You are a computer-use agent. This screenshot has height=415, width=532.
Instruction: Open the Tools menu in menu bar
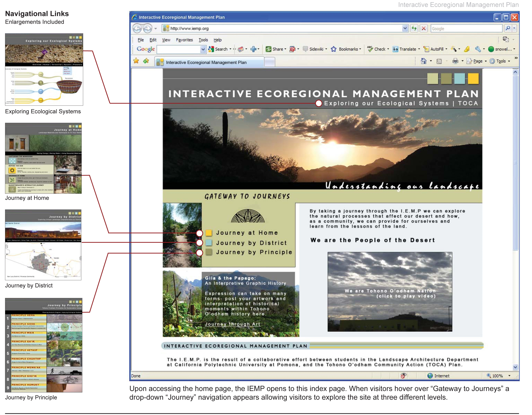coord(203,40)
